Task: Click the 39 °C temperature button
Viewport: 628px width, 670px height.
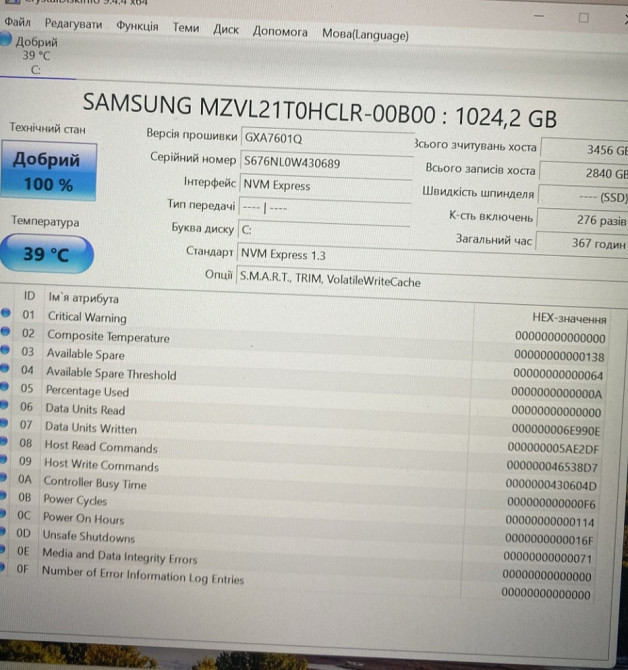Action: (47, 254)
